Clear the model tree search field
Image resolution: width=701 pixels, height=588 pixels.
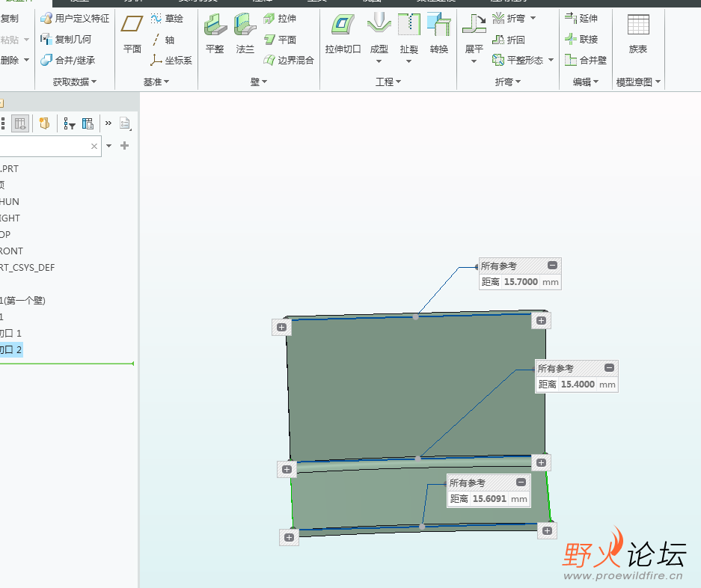coord(94,146)
